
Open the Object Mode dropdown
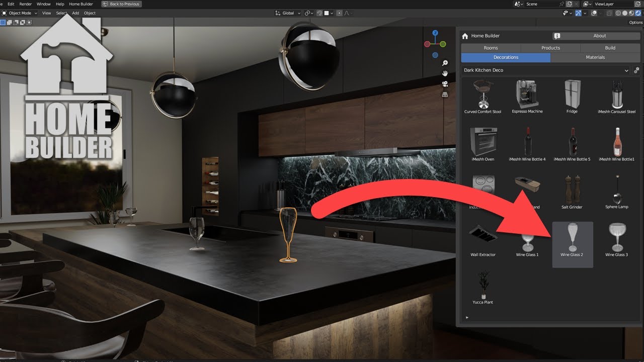click(20, 13)
